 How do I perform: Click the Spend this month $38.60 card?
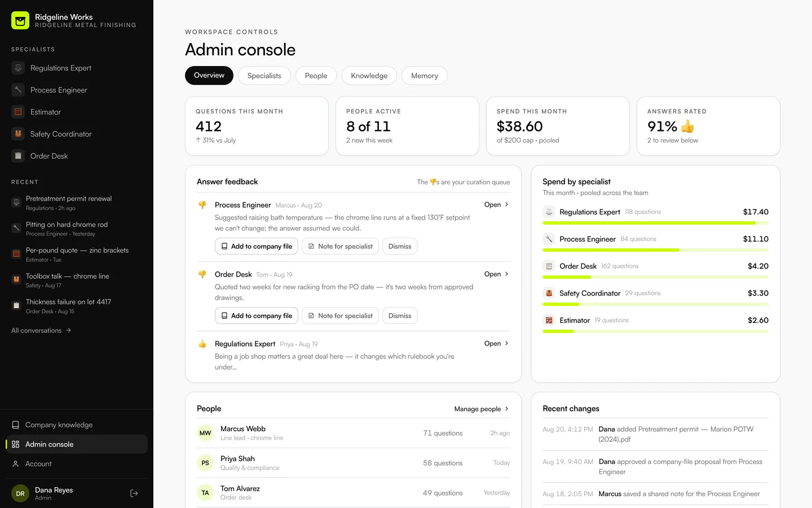[x=558, y=126]
